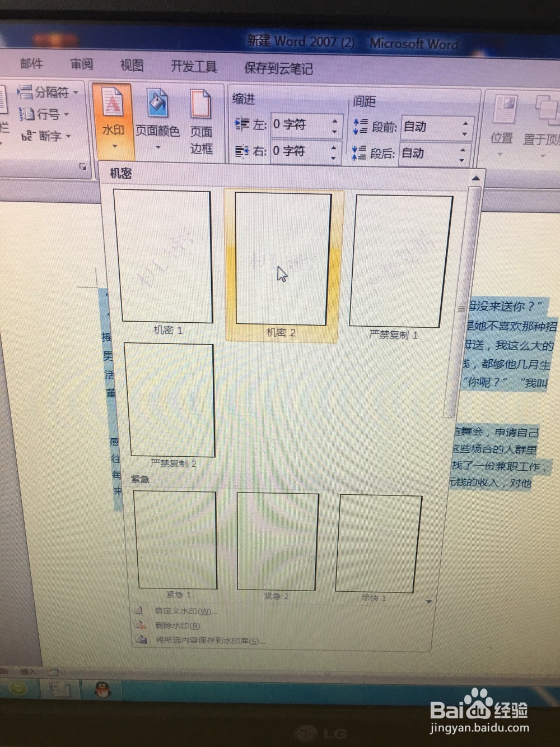Click the right indent spinner arrows

334,152
